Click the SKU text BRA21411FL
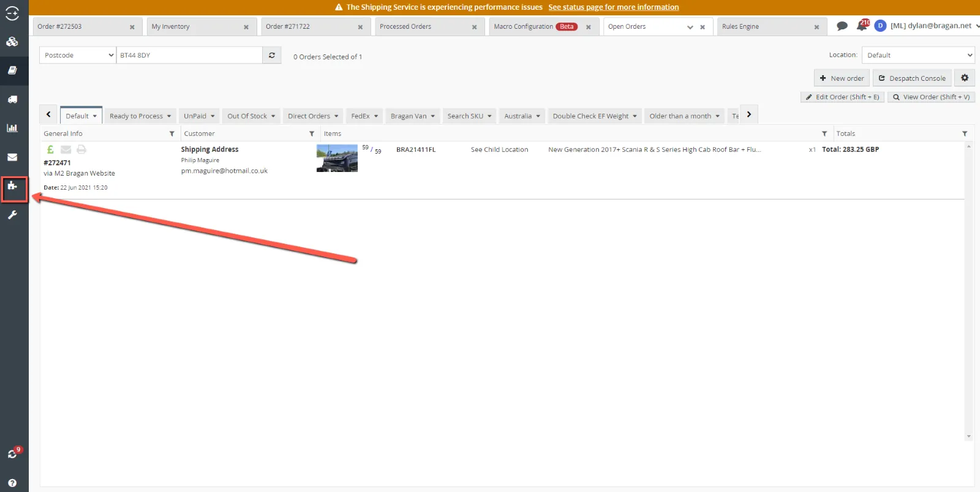Screen dimensions: 980x492 point(416,149)
